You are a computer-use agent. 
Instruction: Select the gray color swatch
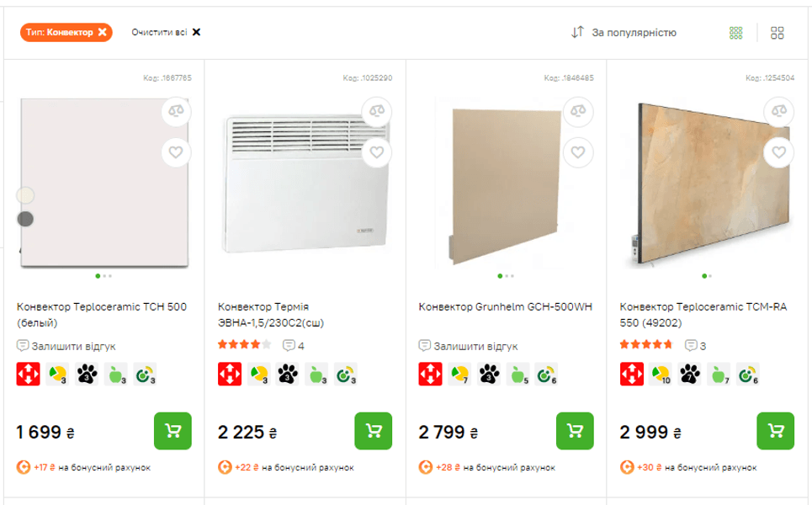(25, 219)
